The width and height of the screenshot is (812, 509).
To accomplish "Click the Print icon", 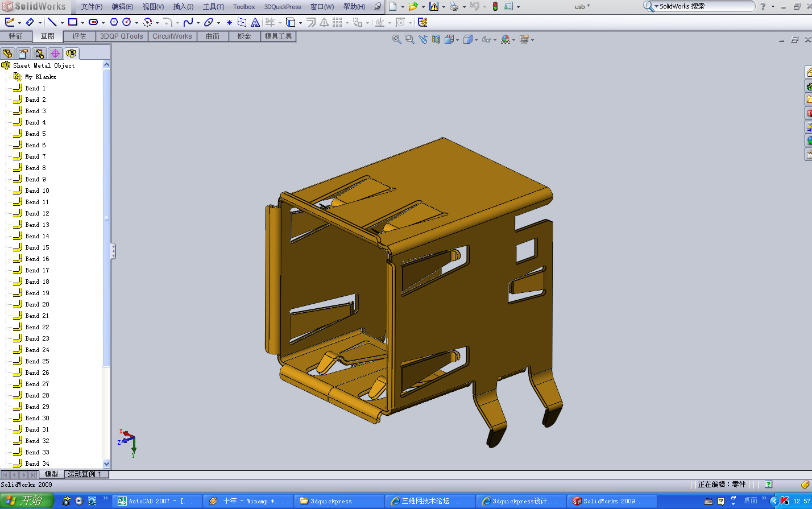I will point(454,6).
